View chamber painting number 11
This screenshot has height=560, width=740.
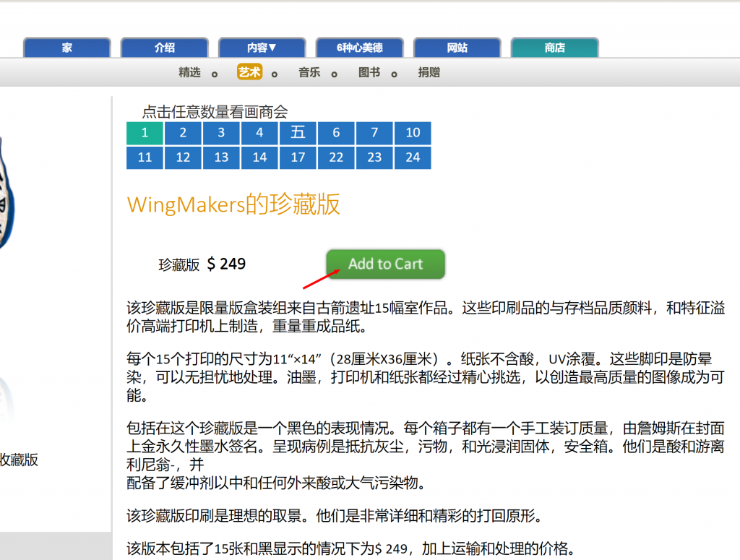click(145, 158)
